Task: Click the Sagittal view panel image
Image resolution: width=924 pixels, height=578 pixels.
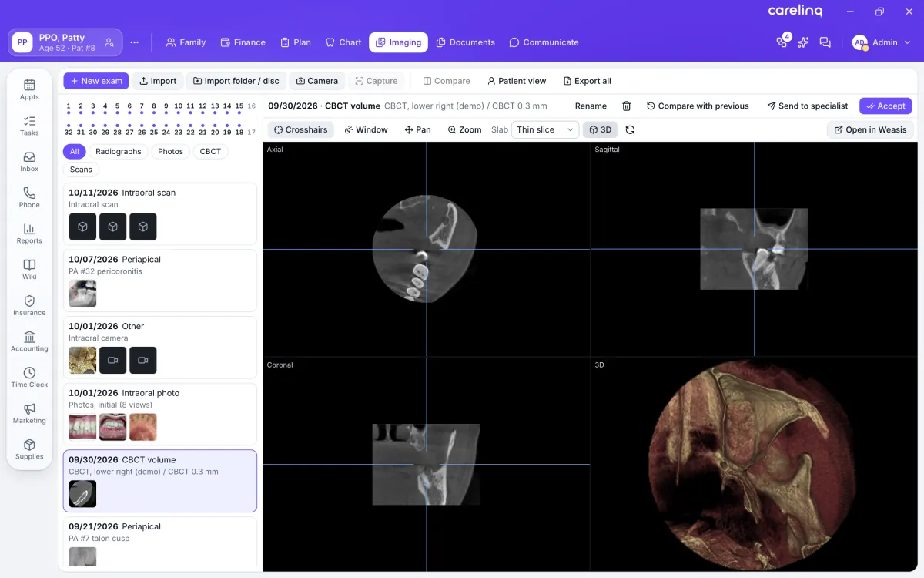Action: tap(754, 249)
